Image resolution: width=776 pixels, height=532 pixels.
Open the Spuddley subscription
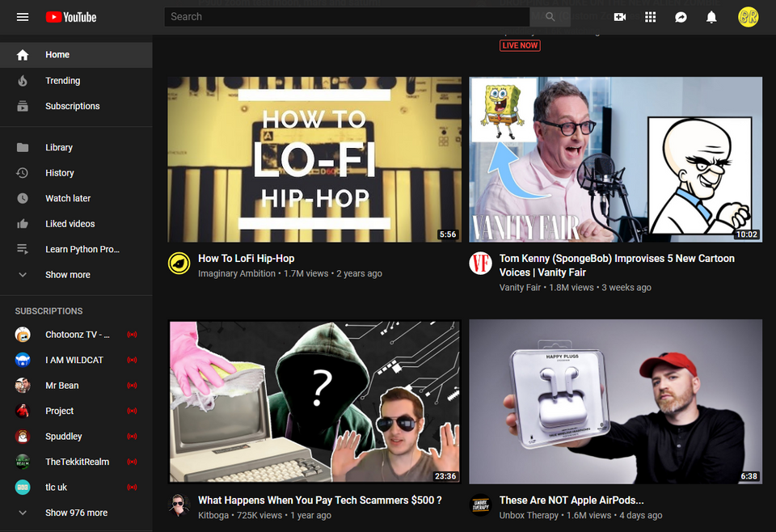coord(76,437)
